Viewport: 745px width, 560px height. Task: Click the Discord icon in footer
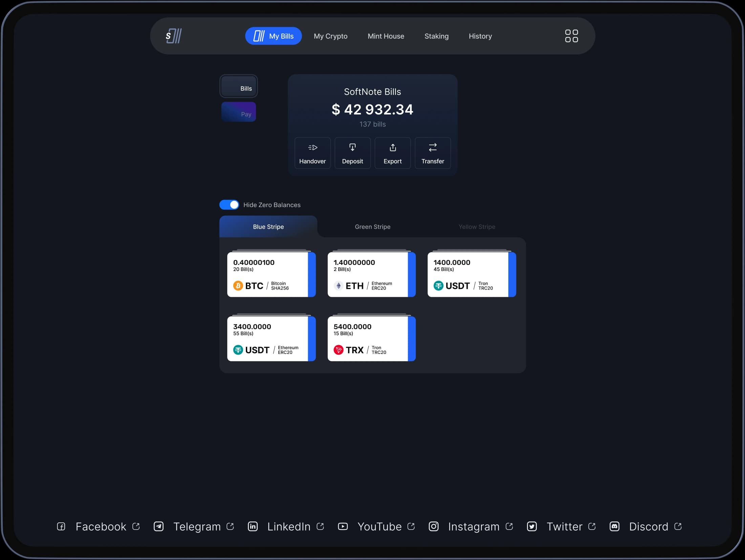pyautogui.click(x=614, y=527)
